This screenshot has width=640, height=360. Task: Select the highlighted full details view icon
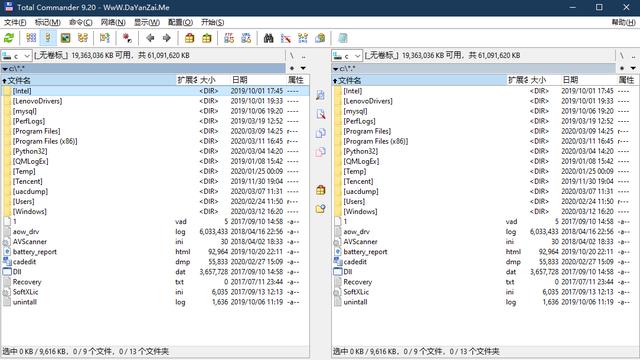coord(48,38)
